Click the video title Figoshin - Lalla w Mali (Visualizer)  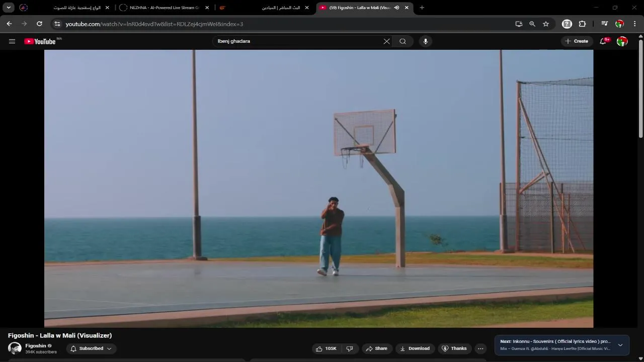60,335
